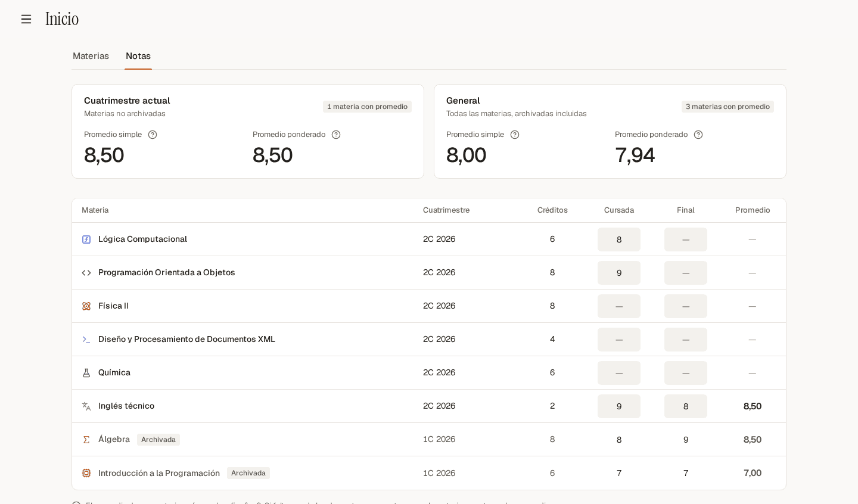Click the sigma icon beside Álgebra
This screenshot has width=858, height=504.
coord(86,440)
